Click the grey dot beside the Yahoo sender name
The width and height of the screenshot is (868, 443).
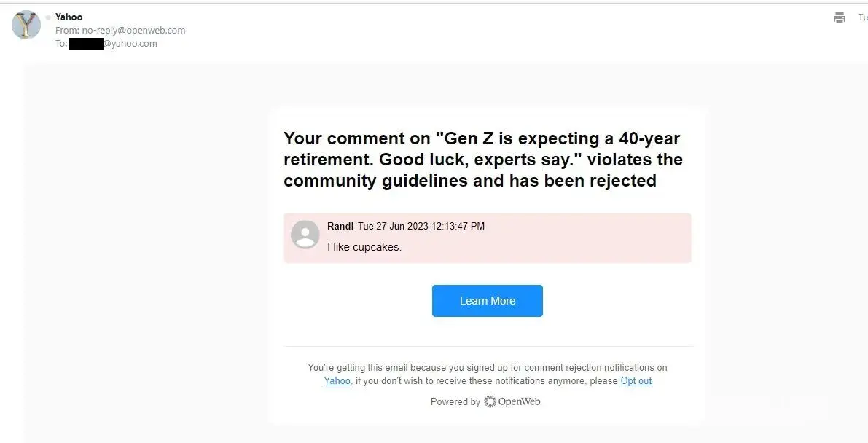tap(48, 17)
